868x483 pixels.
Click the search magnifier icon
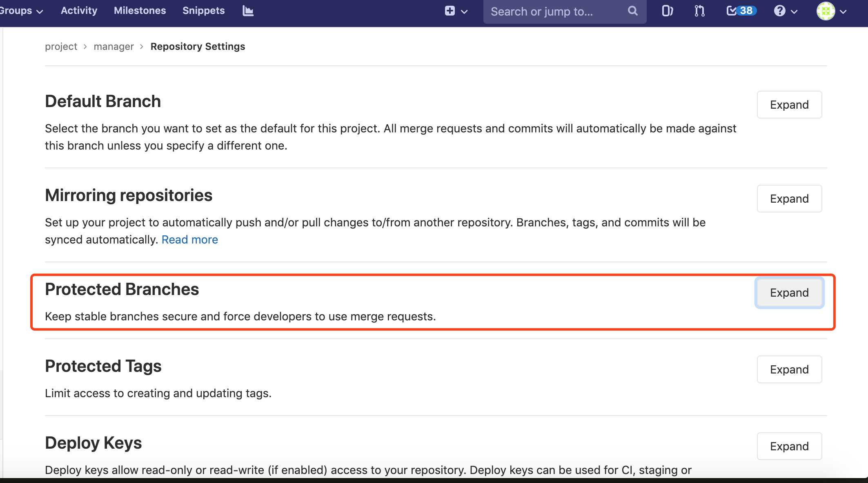point(632,10)
